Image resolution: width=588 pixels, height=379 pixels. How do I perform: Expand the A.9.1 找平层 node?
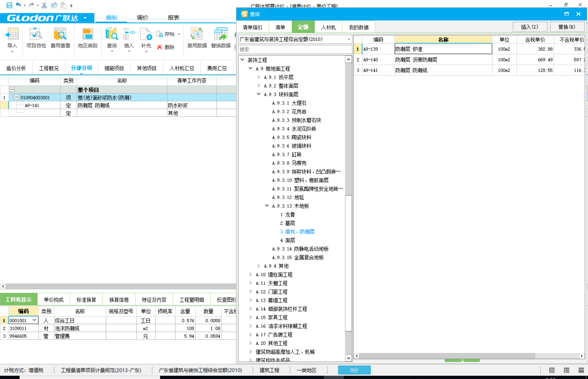click(259, 77)
